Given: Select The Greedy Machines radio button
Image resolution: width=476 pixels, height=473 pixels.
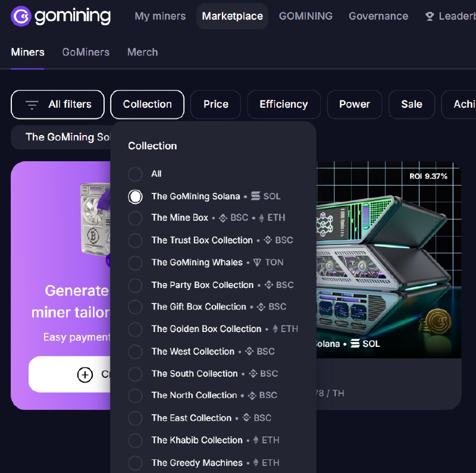Looking at the screenshot, I should point(135,463).
